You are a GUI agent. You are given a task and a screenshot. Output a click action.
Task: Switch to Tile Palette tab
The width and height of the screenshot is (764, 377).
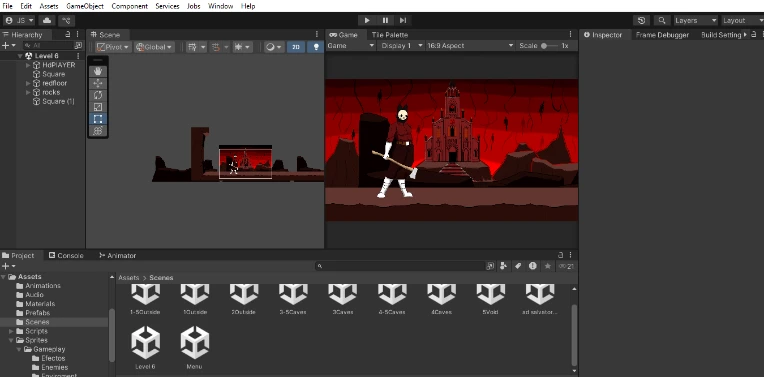point(390,35)
